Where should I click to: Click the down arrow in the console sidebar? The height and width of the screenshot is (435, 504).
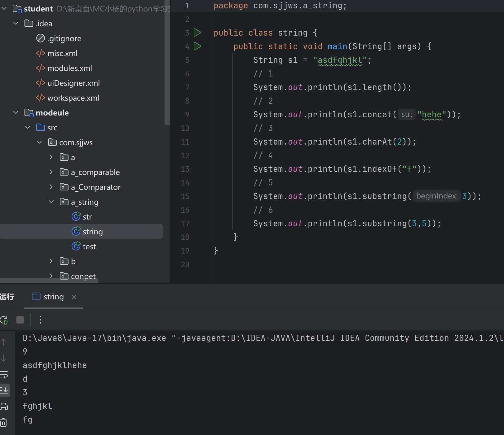point(4,358)
